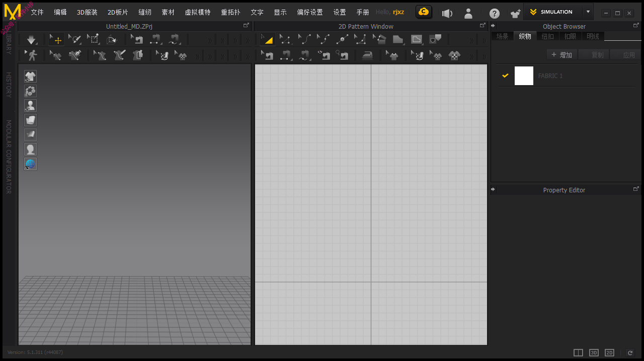Select the walking avatar motion tool
This screenshot has height=361, width=644.
click(x=32, y=55)
